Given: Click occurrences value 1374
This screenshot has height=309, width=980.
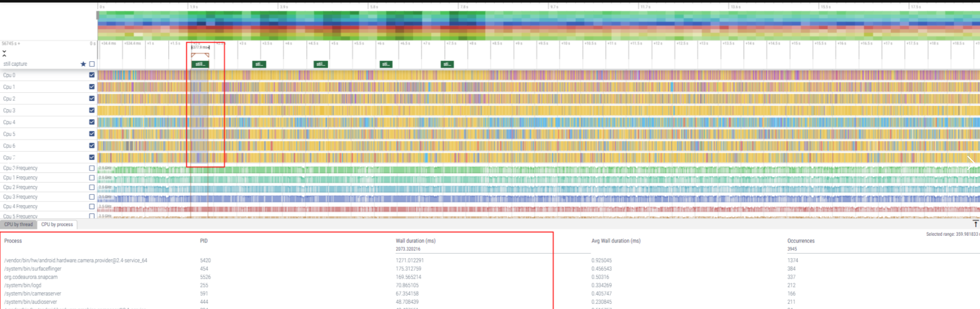Looking at the screenshot, I should pyautogui.click(x=793, y=260).
